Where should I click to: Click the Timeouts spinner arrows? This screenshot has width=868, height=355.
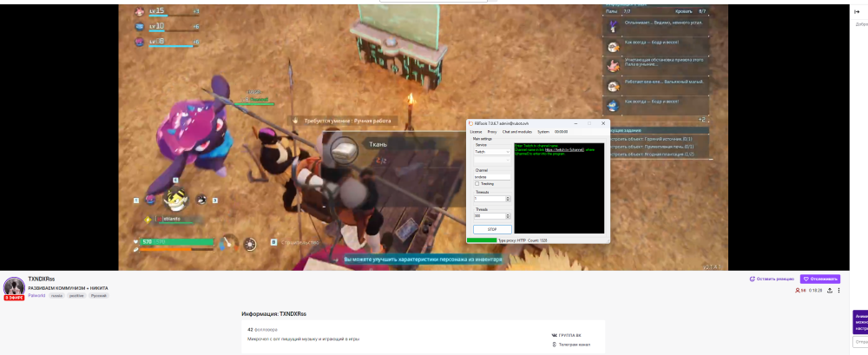[x=508, y=199]
